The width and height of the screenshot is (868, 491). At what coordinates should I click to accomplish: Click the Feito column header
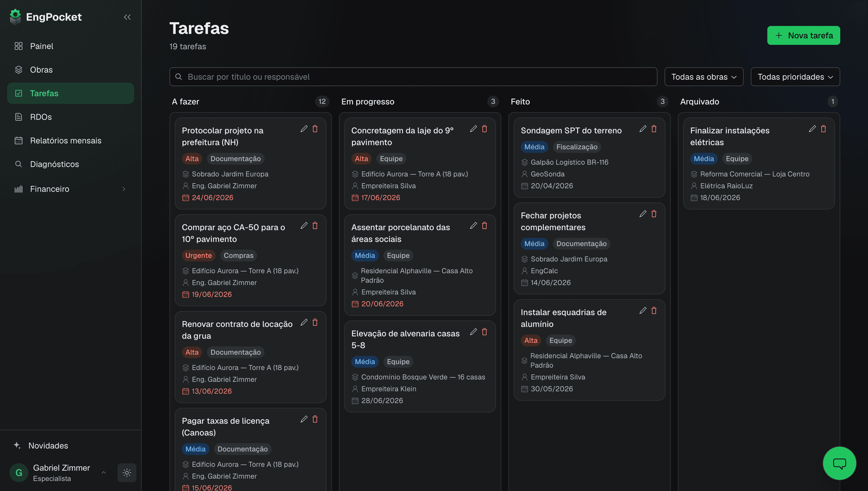(520, 102)
